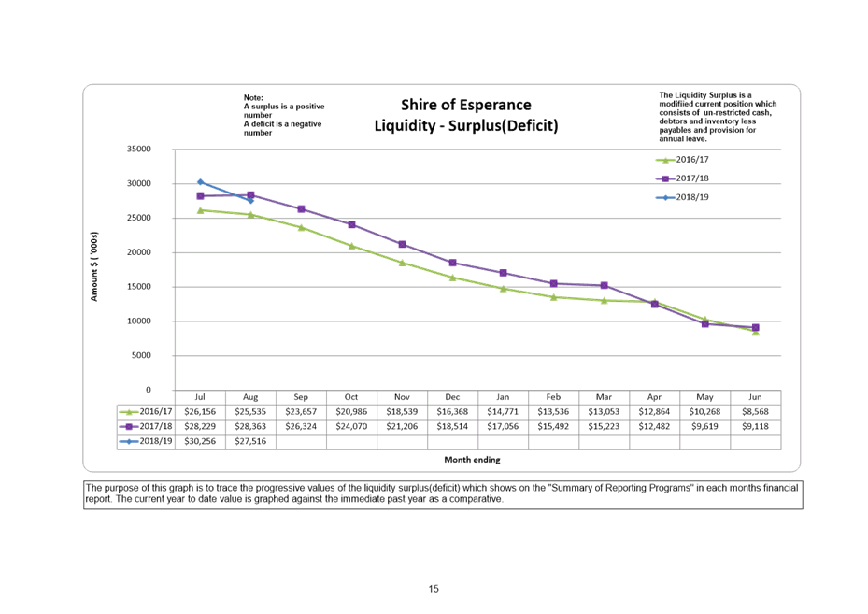Pick the $18,514 value in the table
This screenshot has height=614, width=868.
pyautogui.click(x=452, y=427)
